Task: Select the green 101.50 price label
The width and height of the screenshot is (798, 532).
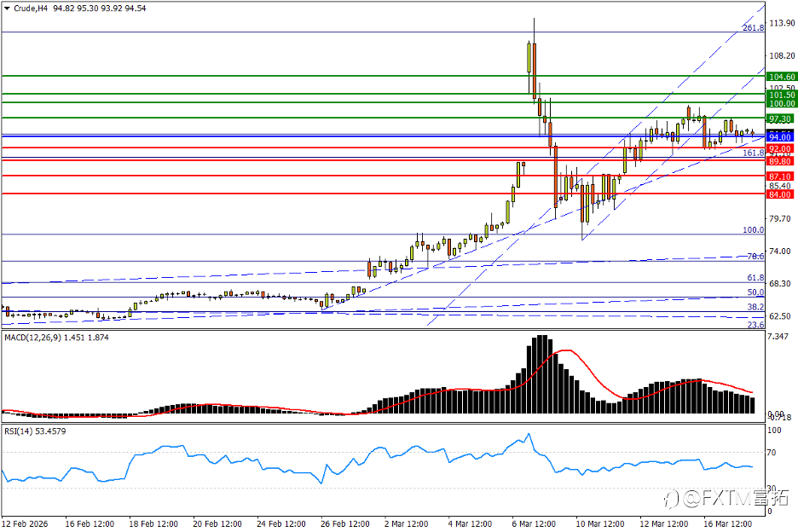Action: coord(781,95)
